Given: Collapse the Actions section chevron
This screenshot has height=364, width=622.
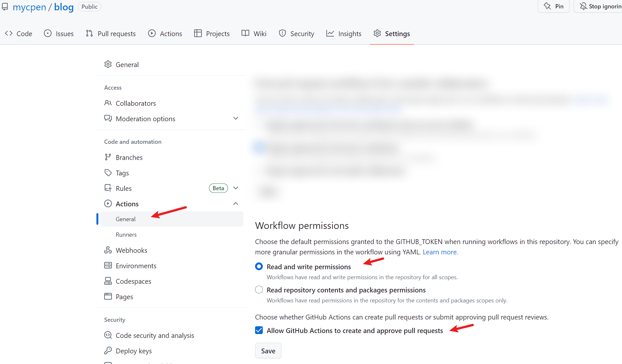Looking at the screenshot, I should (236, 203).
